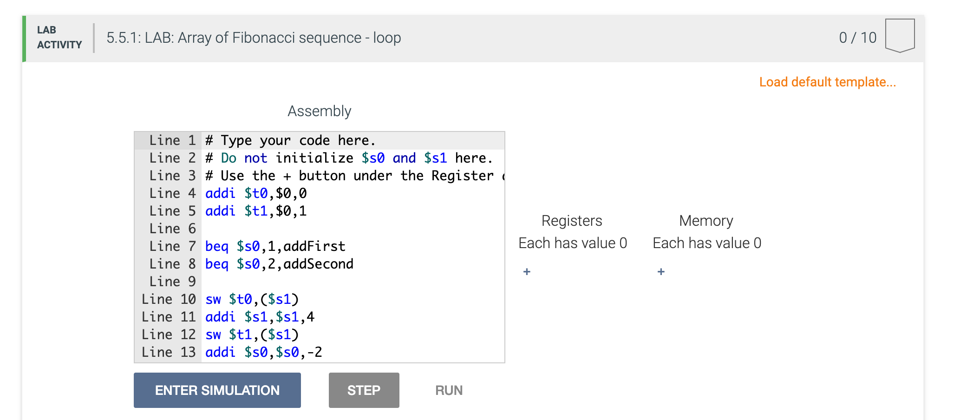This screenshot has height=420, width=980.
Task: Open Load default template link
Action: (827, 82)
